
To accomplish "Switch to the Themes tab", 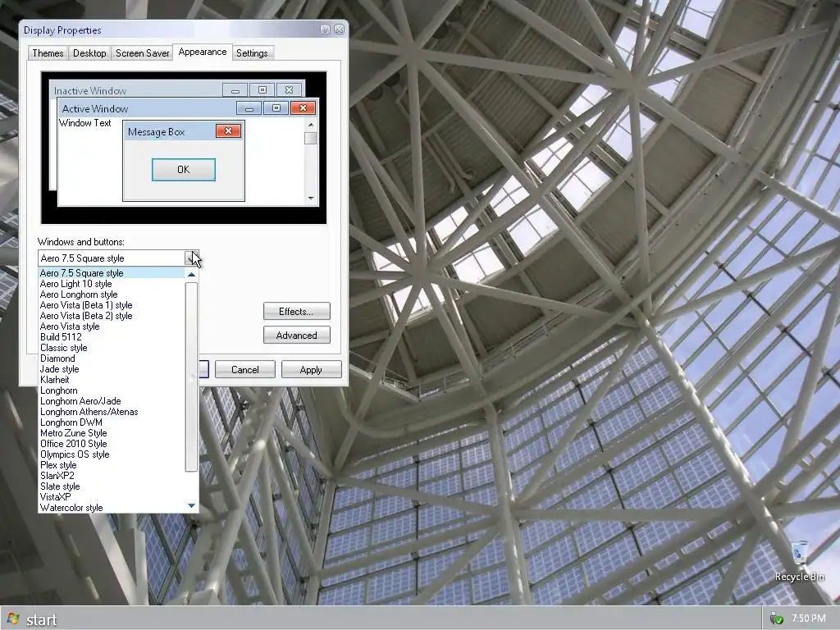I will (48, 53).
